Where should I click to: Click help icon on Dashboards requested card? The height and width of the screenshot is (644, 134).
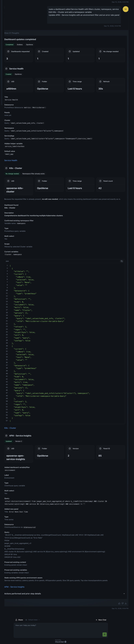tap(8, 52)
